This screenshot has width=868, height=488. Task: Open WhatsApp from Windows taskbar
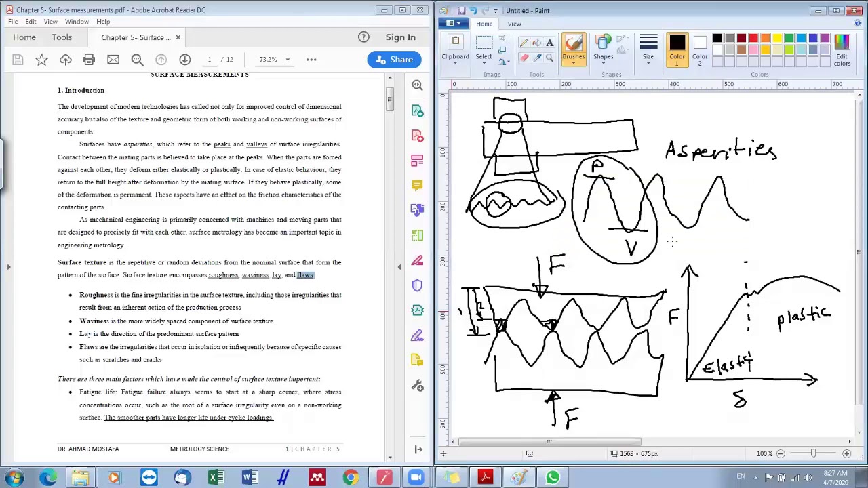pos(553,478)
